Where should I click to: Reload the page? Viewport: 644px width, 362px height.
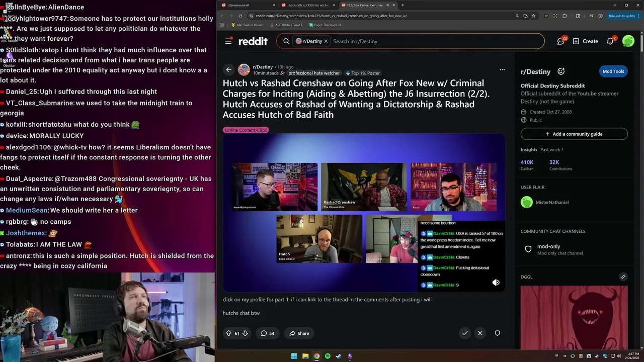coord(239,16)
